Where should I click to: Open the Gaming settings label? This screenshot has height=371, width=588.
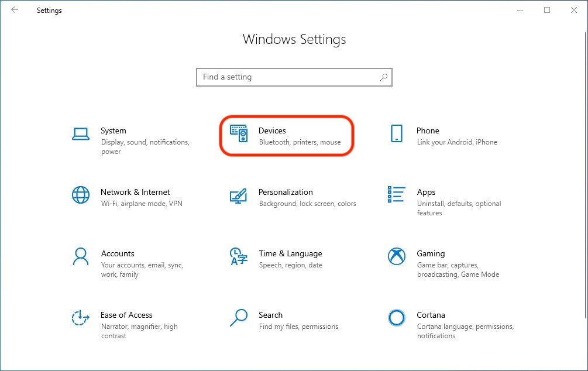pos(431,254)
